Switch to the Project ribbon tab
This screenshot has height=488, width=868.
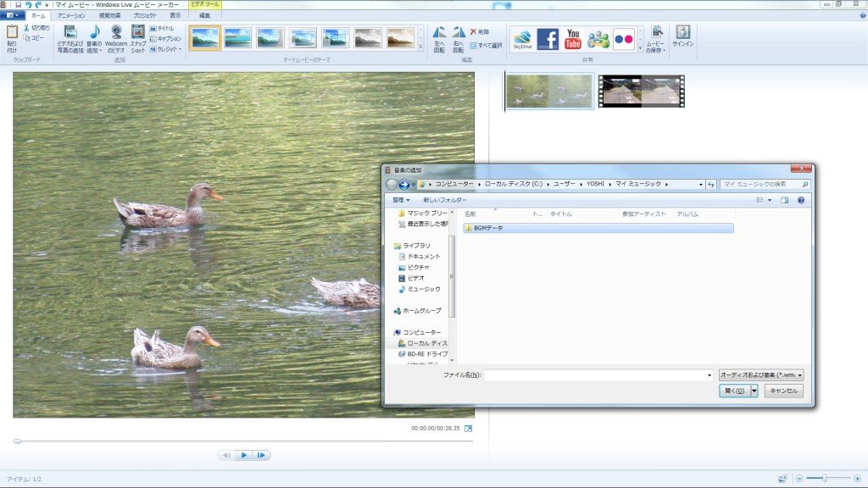[144, 15]
